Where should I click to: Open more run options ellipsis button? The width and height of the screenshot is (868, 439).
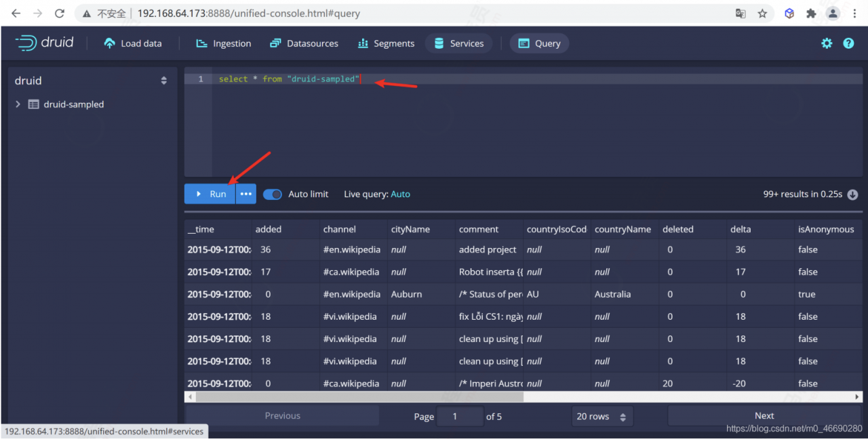[x=246, y=194]
